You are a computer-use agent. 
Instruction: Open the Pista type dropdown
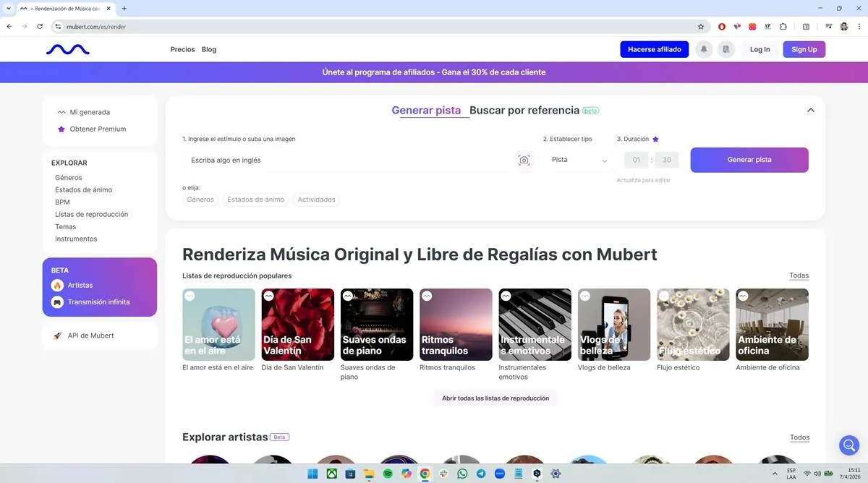pos(579,160)
